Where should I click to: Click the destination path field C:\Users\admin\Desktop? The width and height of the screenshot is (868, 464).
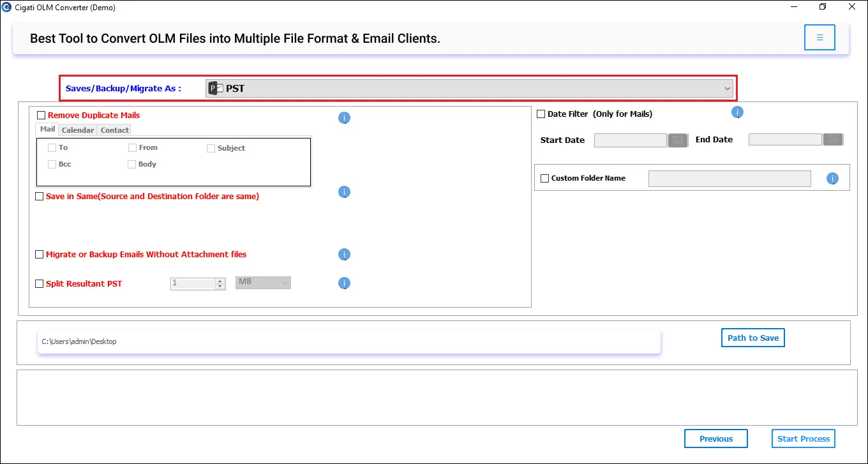pyautogui.click(x=348, y=341)
